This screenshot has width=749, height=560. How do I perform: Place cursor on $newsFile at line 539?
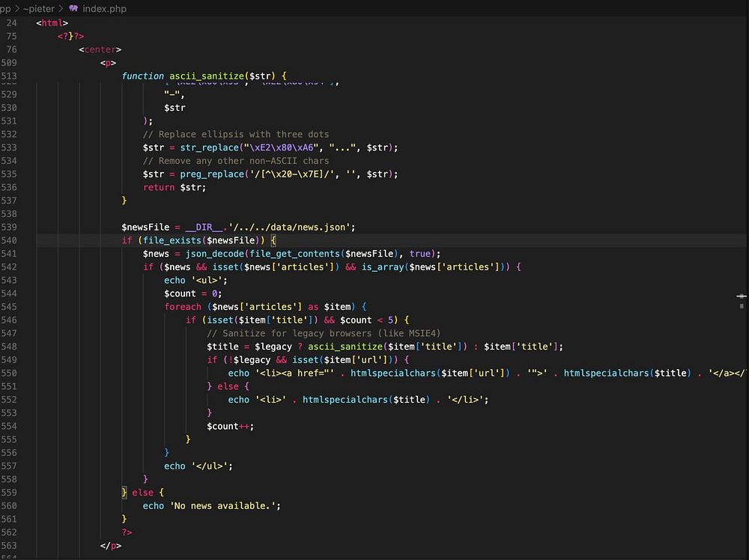pos(145,228)
